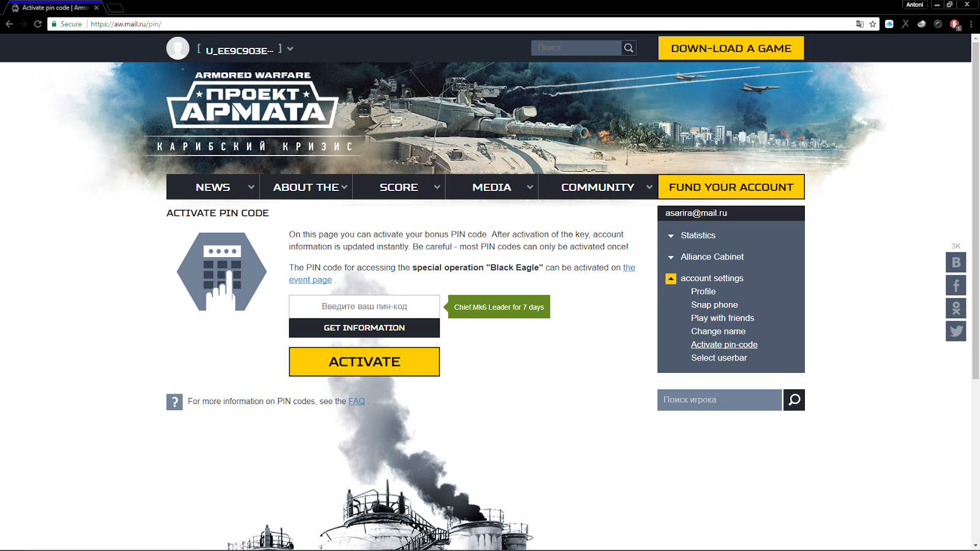Click the browser address bar URL

point(126,24)
